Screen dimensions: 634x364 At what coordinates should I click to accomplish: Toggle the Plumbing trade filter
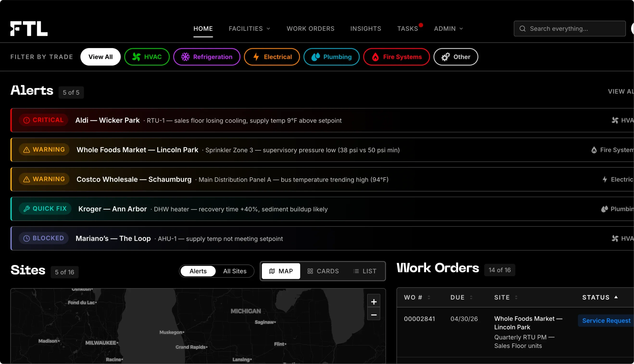click(332, 57)
